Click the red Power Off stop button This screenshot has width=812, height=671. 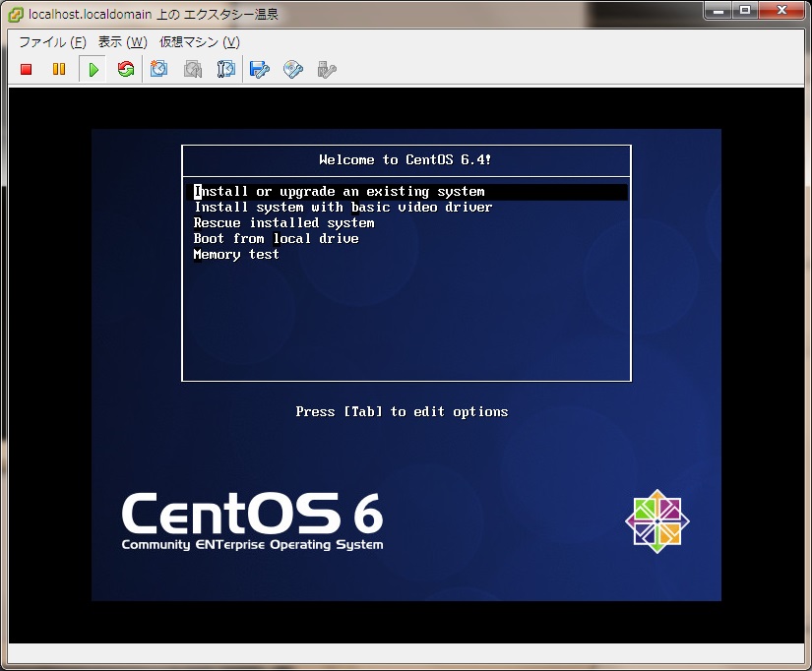pyautogui.click(x=26, y=69)
